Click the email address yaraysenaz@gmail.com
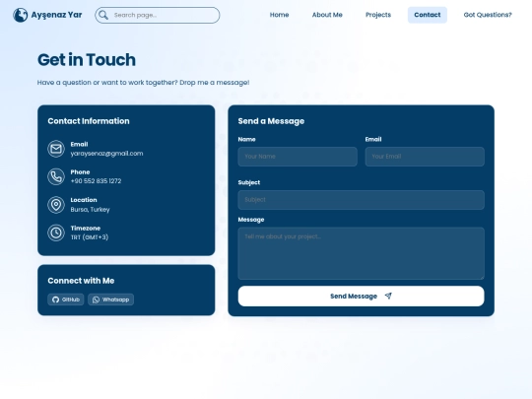This screenshot has height=399, width=532. tap(106, 154)
